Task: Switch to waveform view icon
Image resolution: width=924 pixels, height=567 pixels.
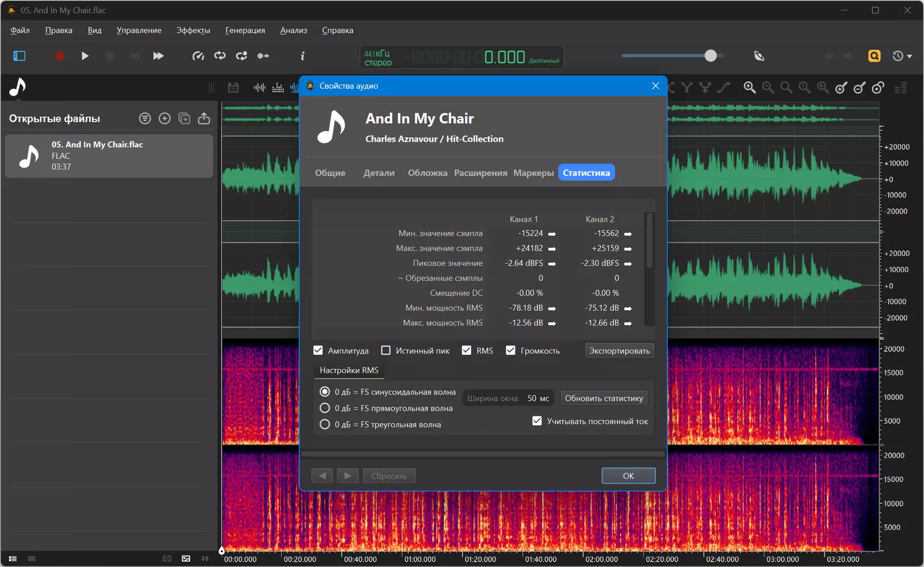Action: (x=259, y=87)
